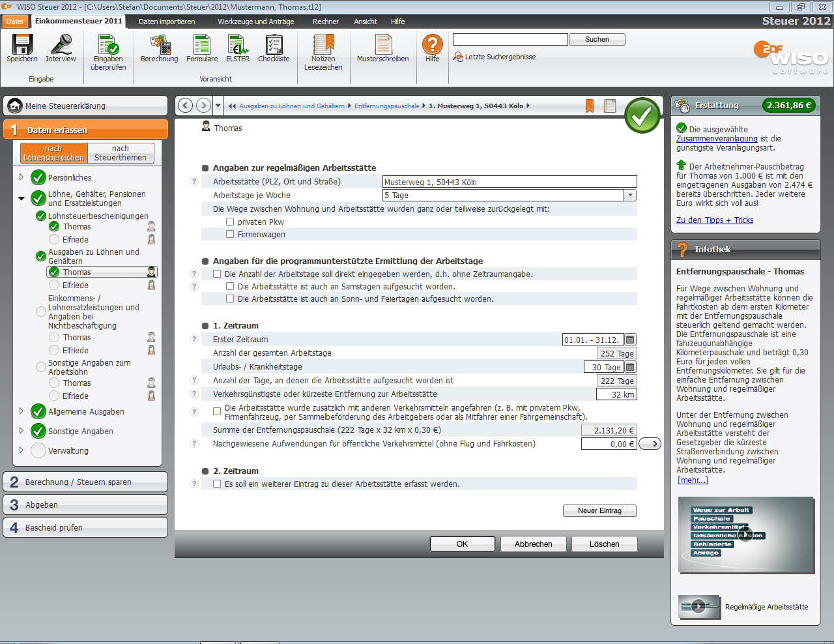
Task: Expand the Allgemeine Ausgaben tree node
Action: [x=22, y=411]
